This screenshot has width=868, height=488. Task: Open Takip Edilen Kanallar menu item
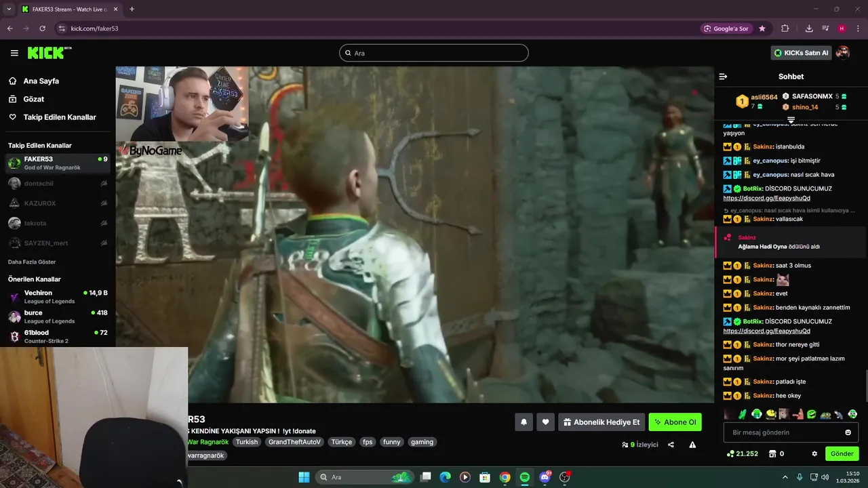click(x=60, y=117)
